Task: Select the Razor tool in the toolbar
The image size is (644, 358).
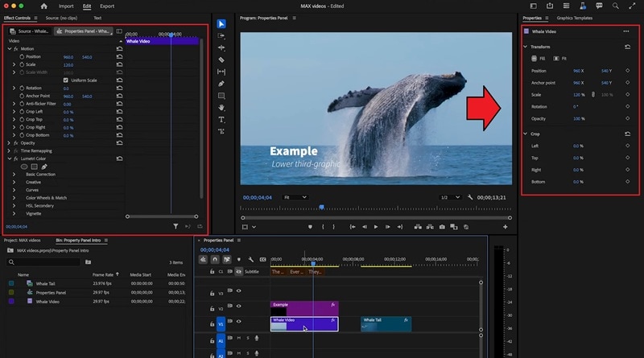Action: pos(221,60)
